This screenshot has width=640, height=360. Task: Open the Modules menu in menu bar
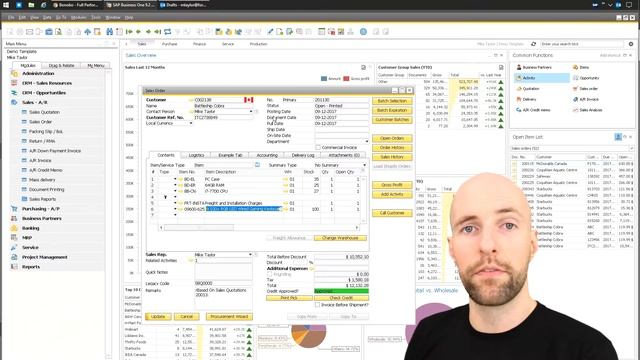[78, 18]
